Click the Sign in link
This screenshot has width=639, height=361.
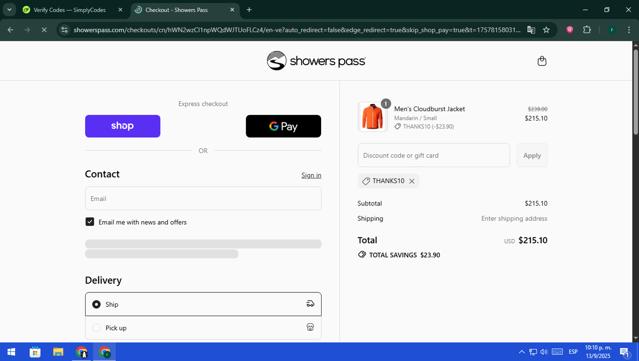(311, 175)
